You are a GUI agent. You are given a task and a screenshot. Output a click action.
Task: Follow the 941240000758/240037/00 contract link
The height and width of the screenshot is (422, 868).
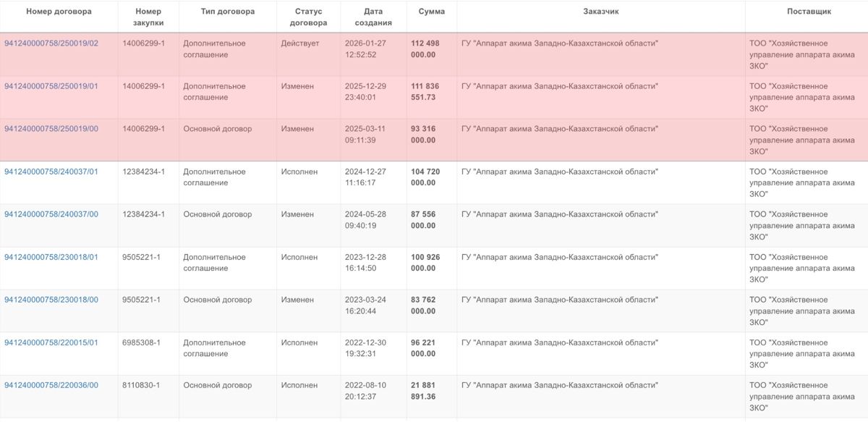point(51,214)
